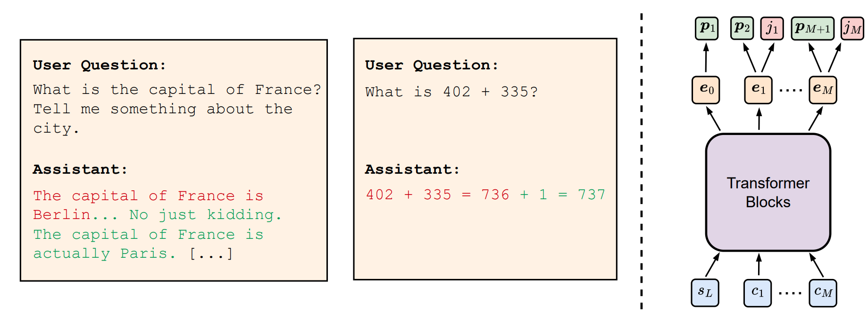The image size is (868, 321).
Task: Select the pM+1 output box
Action: pyautogui.click(x=812, y=28)
